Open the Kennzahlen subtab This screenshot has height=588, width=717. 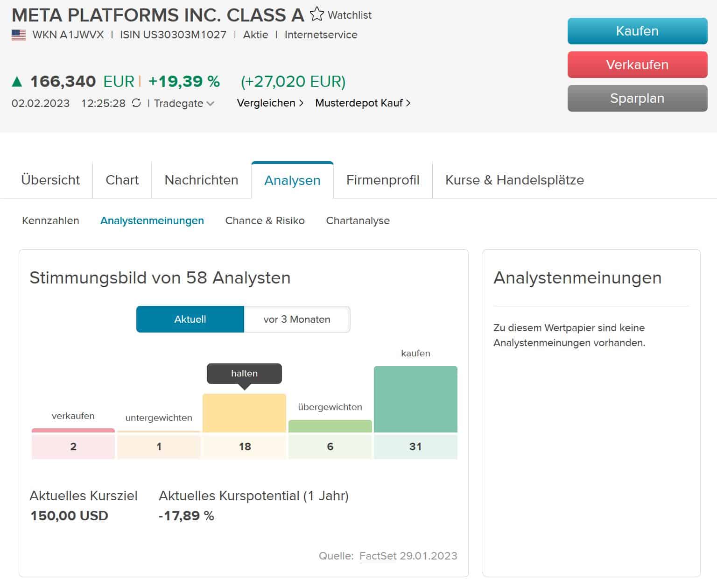point(50,220)
